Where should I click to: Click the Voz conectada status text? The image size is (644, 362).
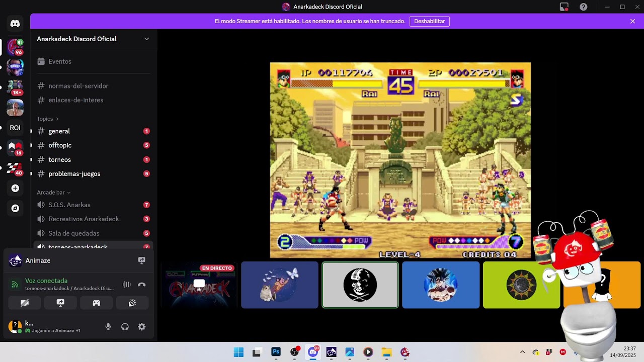[x=46, y=281]
